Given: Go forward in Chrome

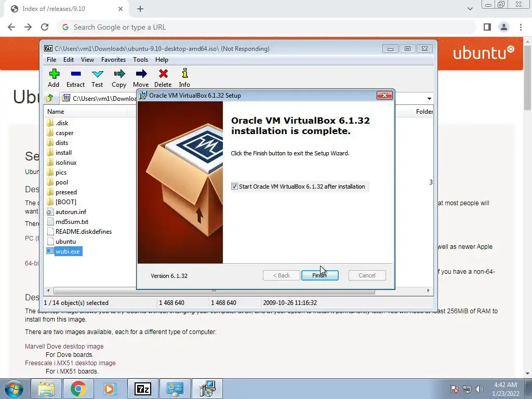Looking at the screenshot, I should click(28, 27).
